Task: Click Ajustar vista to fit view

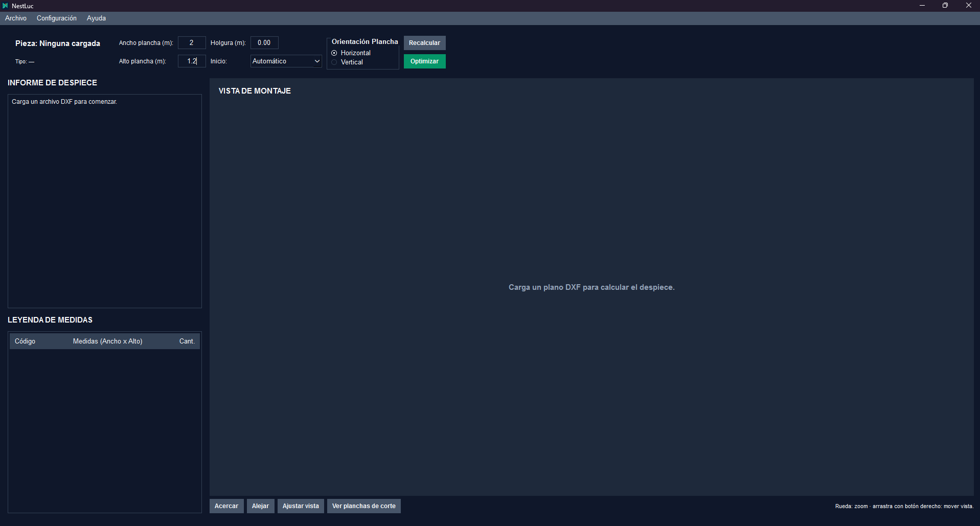Action: 301,506
